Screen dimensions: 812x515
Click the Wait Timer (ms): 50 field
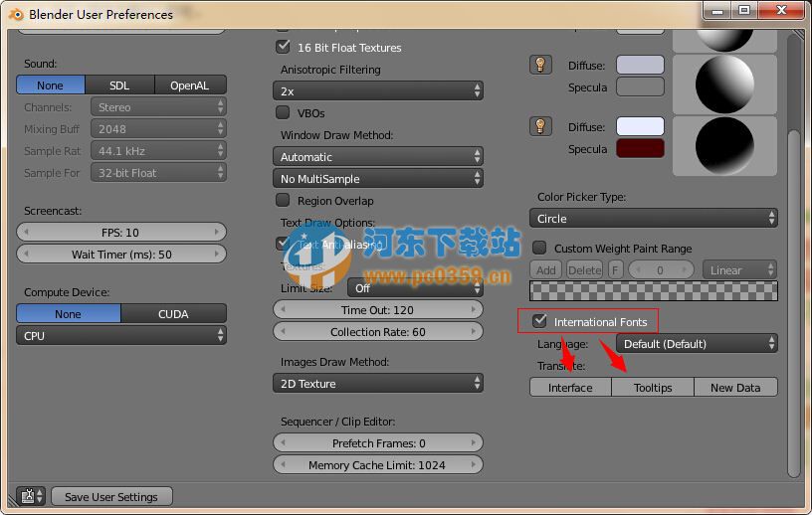coord(121,254)
